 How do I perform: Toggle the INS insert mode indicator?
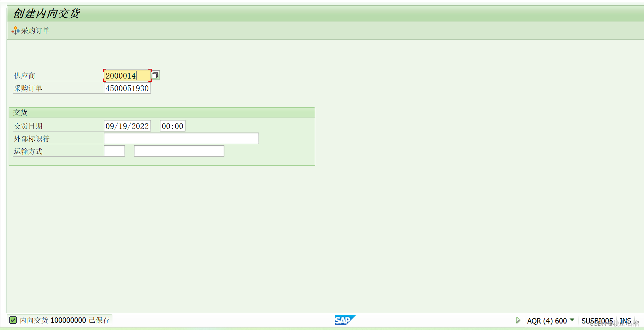point(626,320)
